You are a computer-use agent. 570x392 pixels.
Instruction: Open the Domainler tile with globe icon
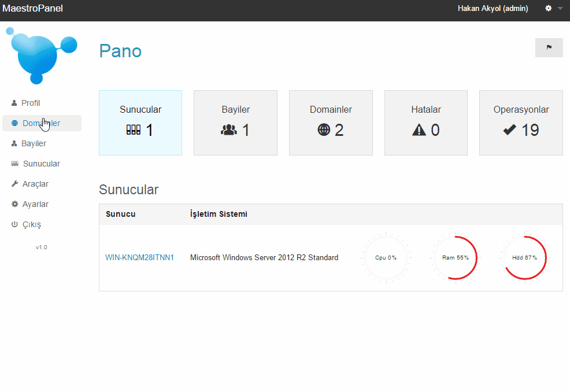[331, 123]
